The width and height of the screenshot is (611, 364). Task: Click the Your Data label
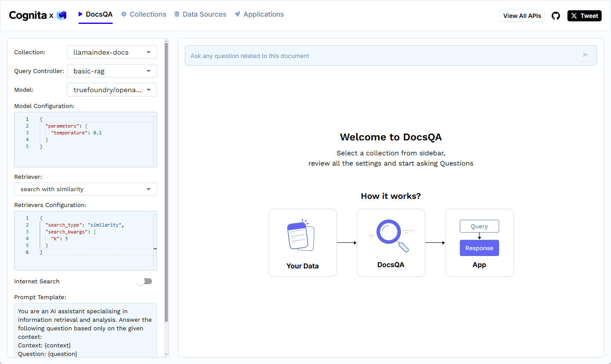pyautogui.click(x=302, y=266)
